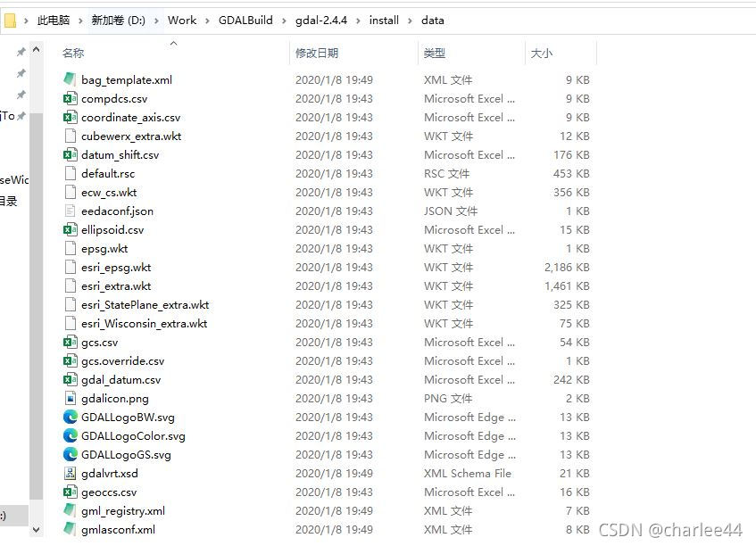Click the topmost pin icon in navigation pane
The height and width of the screenshot is (546, 756).
pyautogui.click(x=21, y=52)
